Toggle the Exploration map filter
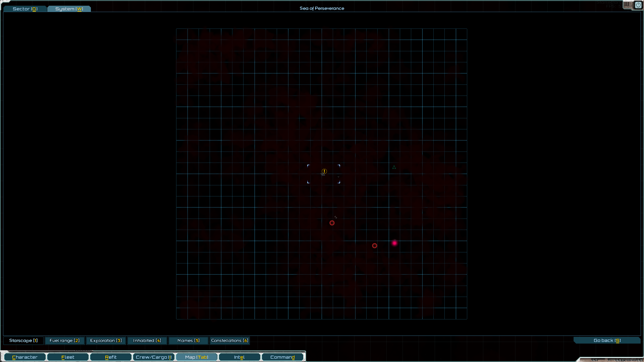The width and height of the screenshot is (644, 362). click(106, 341)
